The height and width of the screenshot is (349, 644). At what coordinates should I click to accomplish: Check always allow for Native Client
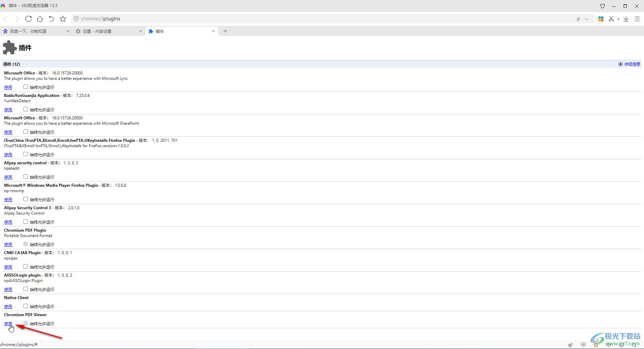pyautogui.click(x=25, y=306)
